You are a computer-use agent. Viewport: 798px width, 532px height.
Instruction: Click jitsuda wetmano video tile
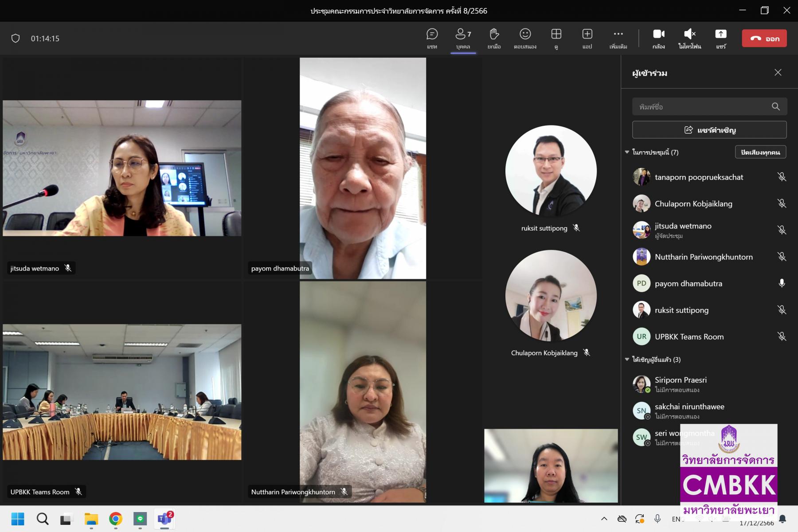point(122,168)
